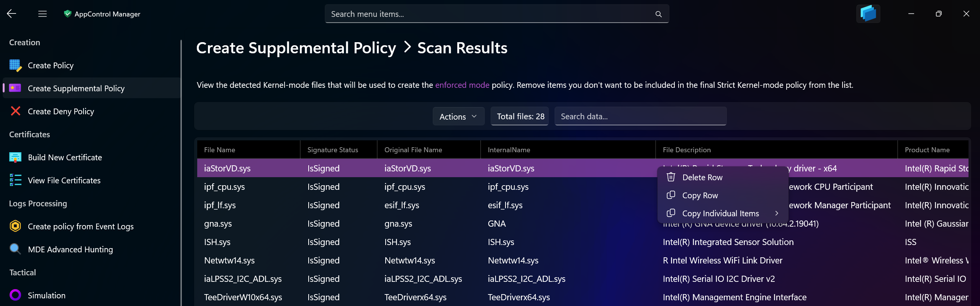Click the Event Logs hexagon icon
980x306 pixels.
click(x=15, y=226)
